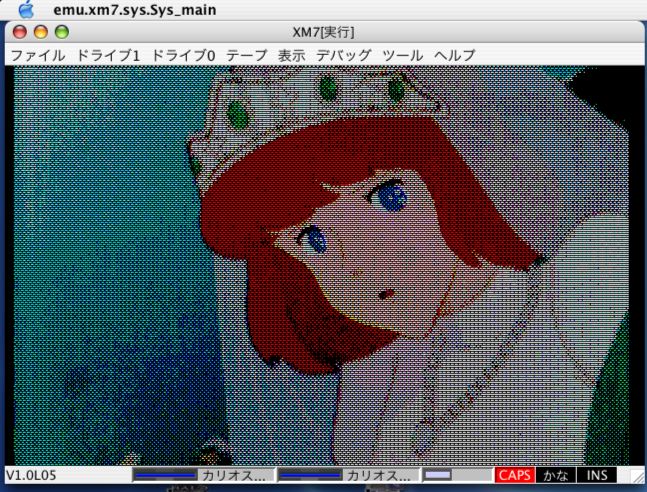Click the XM7[実行] window title
The height and width of the screenshot is (492, 647).
click(x=324, y=32)
